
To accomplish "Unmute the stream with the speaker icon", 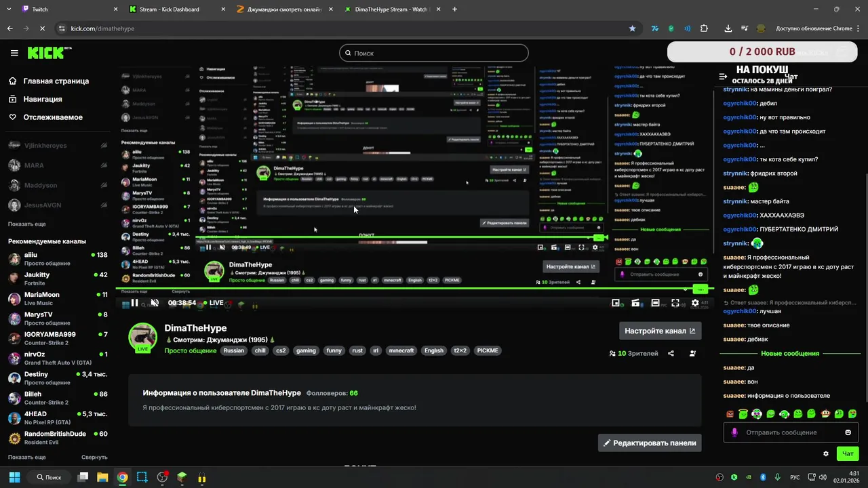I will coord(155,303).
